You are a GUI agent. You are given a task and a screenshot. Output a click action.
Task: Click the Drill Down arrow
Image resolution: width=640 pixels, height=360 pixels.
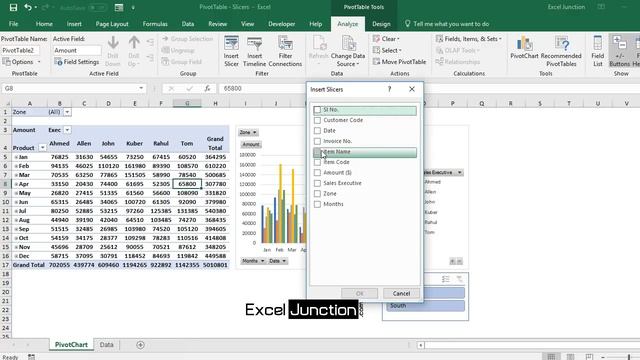coord(113,51)
